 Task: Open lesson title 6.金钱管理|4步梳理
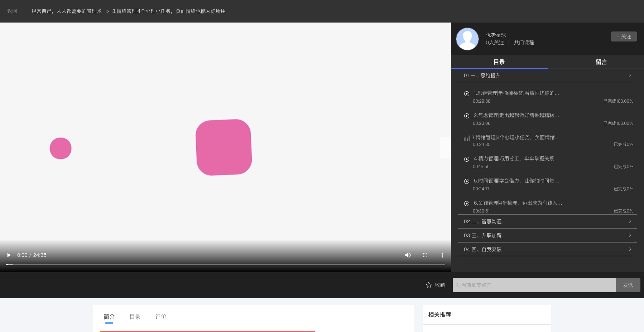[x=518, y=203]
